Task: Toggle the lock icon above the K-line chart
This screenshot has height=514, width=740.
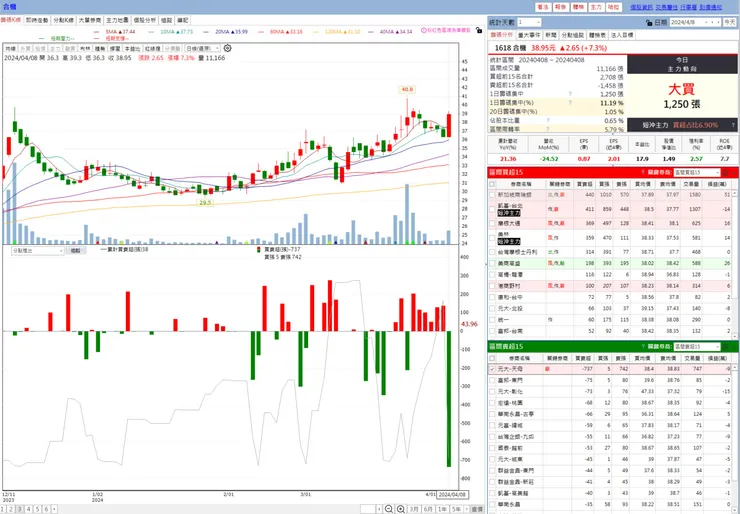Action: pos(479,31)
